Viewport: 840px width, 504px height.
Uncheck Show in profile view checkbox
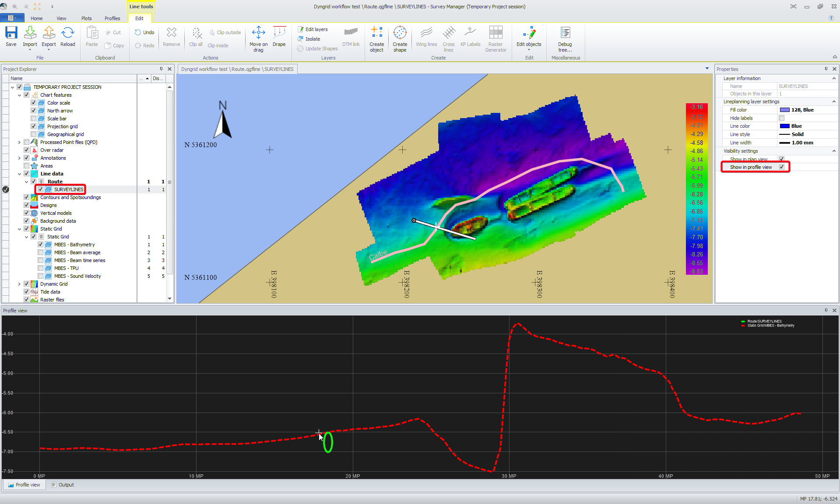(x=781, y=167)
